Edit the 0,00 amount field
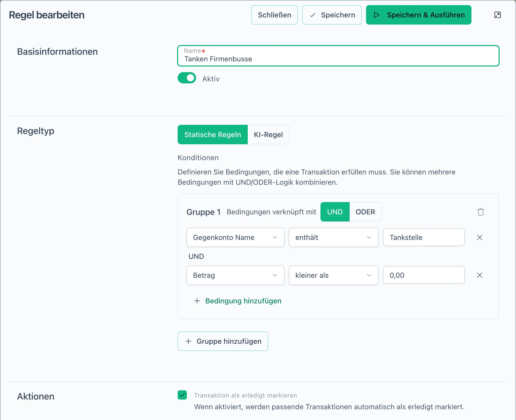Screen dimensions: 516x420 pos(424,275)
